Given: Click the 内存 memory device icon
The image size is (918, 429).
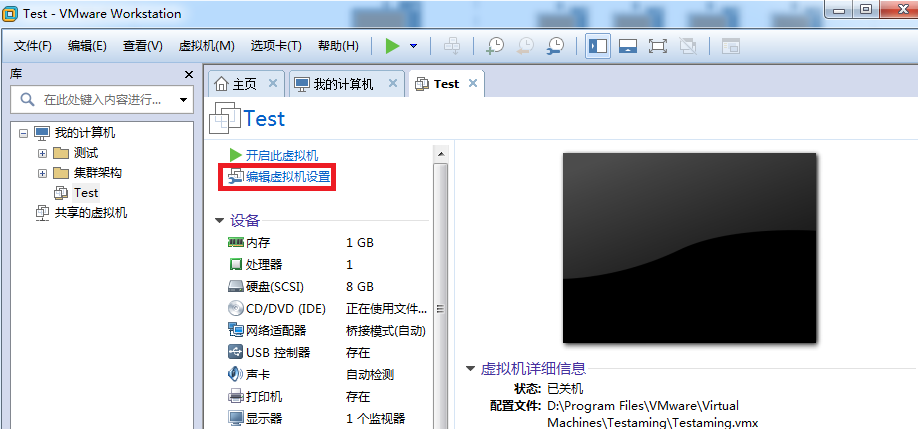Looking at the screenshot, I should (235, 242).
